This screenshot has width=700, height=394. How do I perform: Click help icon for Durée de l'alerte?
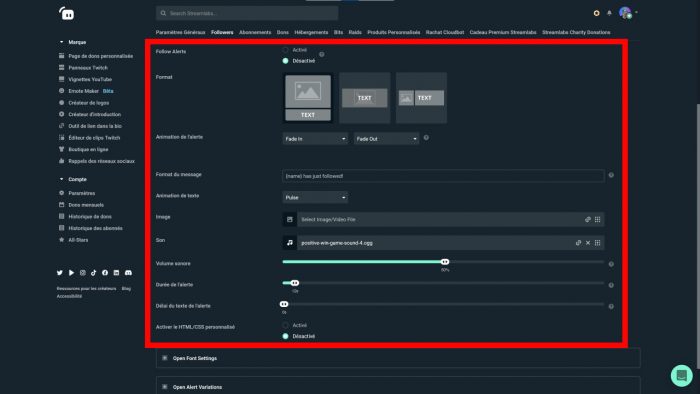[x=611, y=285]
